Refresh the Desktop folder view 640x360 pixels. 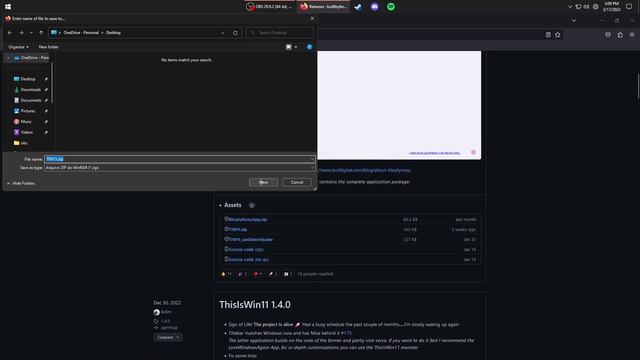235,33
